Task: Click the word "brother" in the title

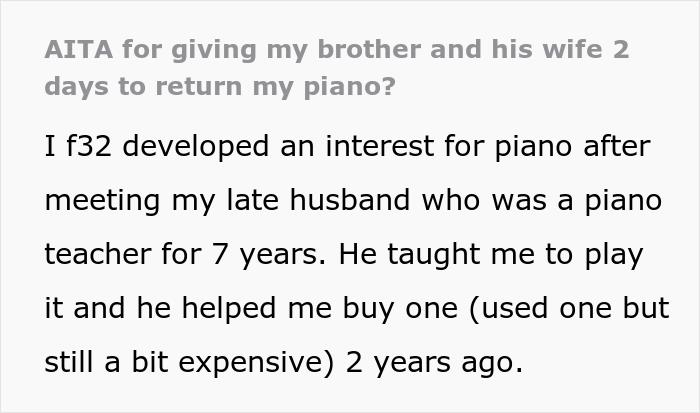Action: click(369, 50)
